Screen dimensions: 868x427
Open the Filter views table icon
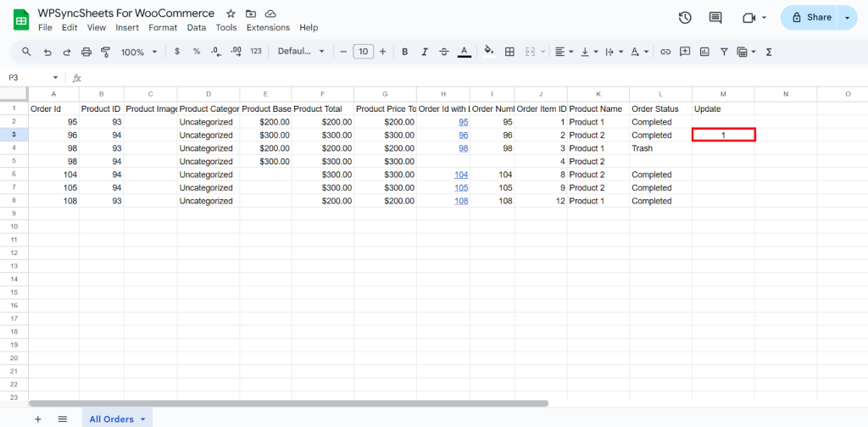pyautogui.click(x=743, y=52)
